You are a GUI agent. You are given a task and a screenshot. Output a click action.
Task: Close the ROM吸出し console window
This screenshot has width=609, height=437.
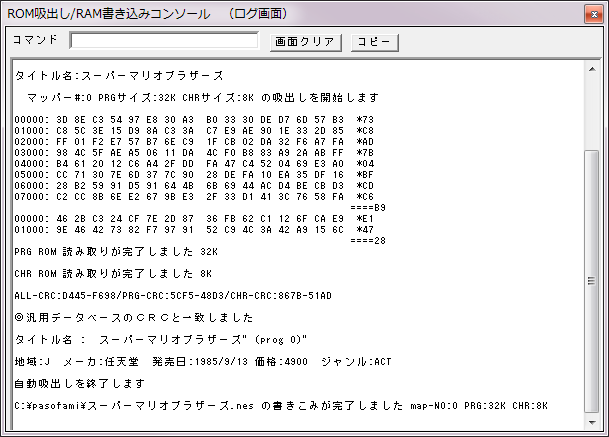coord(594,14)
